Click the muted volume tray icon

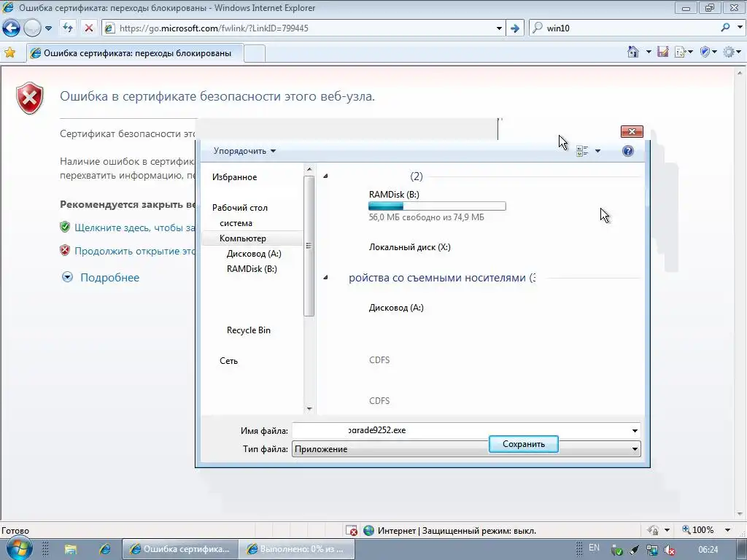coord(670,550)
